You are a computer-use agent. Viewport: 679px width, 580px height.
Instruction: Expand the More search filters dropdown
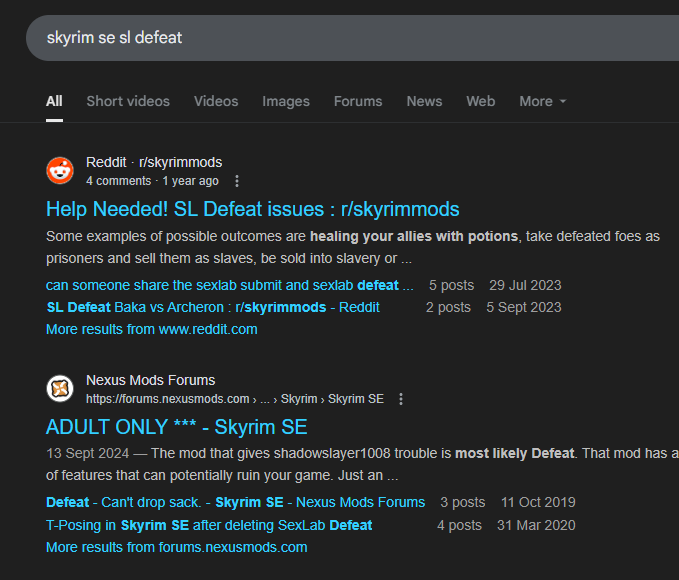click(542, 101)
